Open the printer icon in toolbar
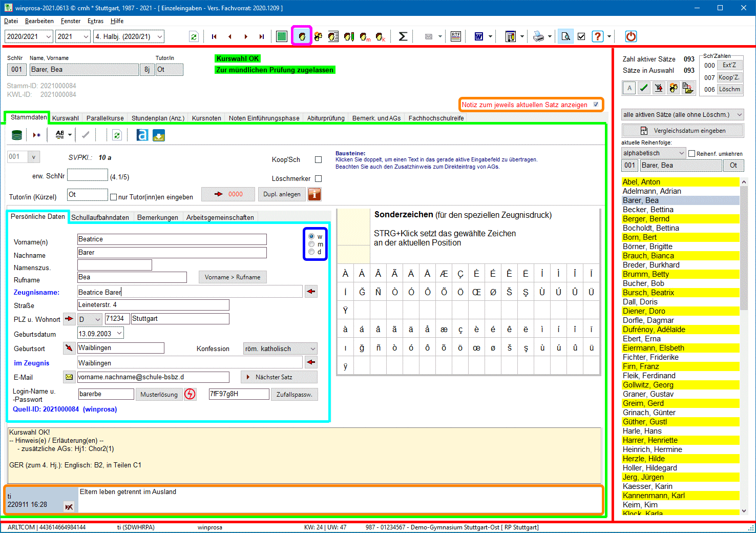Image resolution: width=756 pixels, height=533 pixels. pos(538,36)
